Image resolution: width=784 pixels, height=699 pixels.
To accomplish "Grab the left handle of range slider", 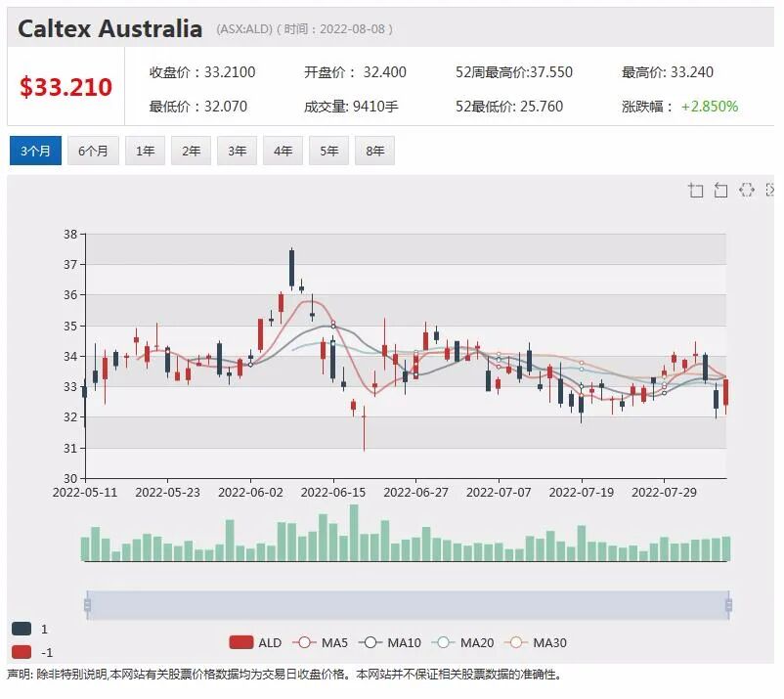I will pyautogui.click(x=88, y=606).
